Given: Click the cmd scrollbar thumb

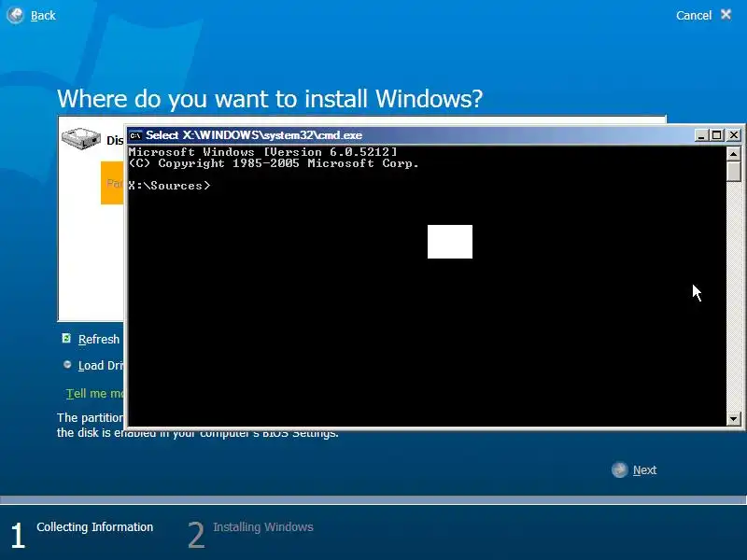Looking at the screenshot, I should (x=734, y=172).
